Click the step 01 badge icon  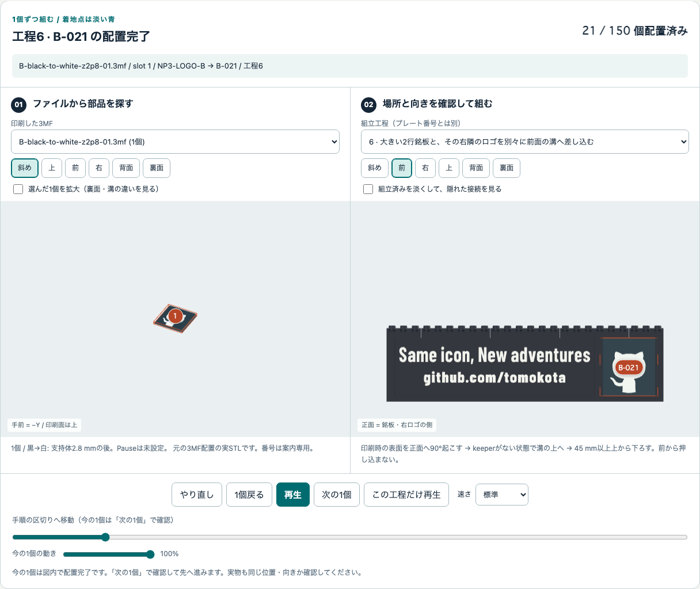pyautogui.click(x=19, y=104)
